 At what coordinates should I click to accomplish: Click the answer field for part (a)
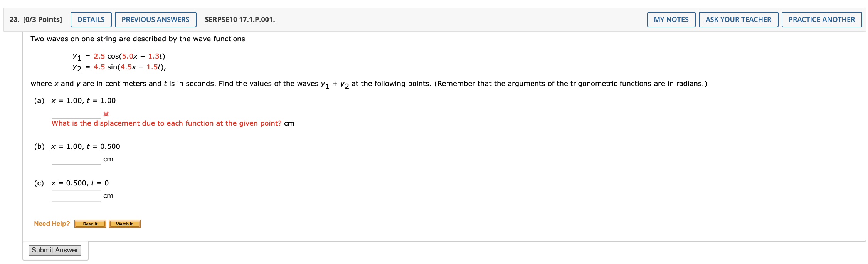(x=76, y=113)
